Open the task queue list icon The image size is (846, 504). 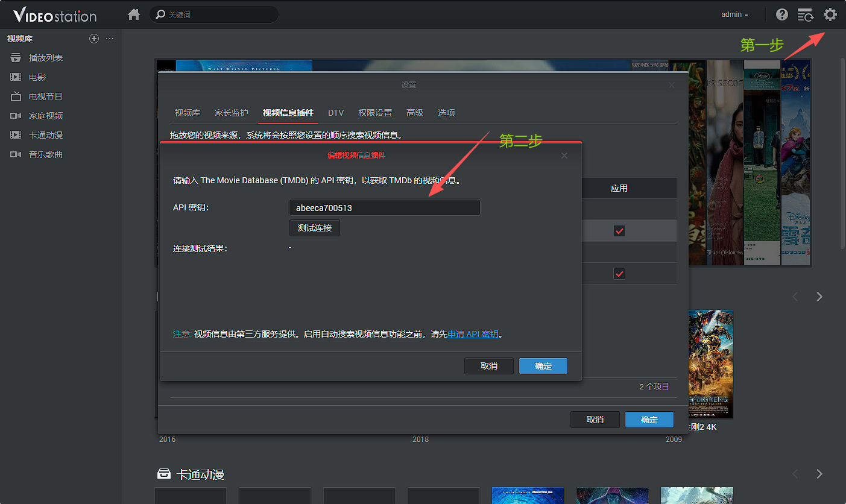805,14
